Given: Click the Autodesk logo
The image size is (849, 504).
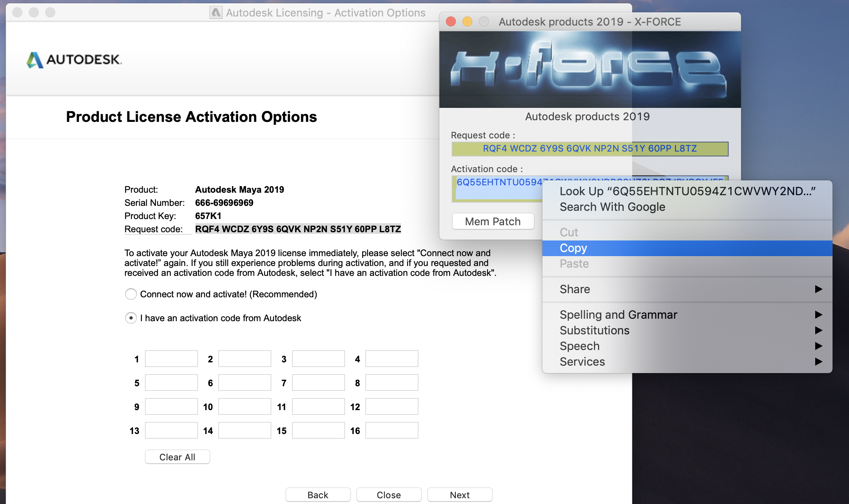Looking at the screenshot, I should click(x=73, y=60).
